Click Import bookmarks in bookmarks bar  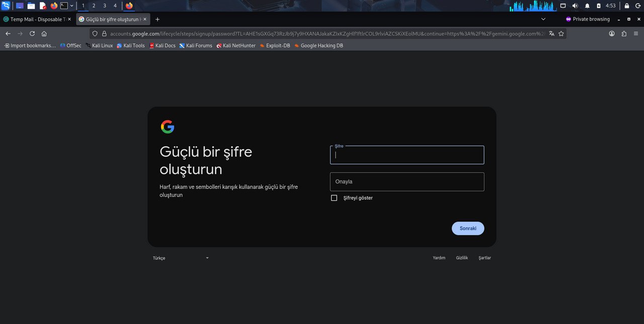point(30,45)
